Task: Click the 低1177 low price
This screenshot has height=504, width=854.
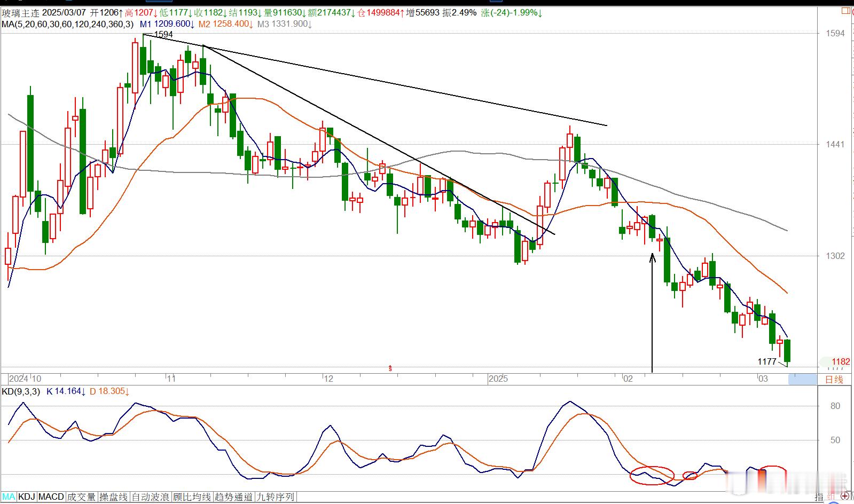Action: (176, 13)
